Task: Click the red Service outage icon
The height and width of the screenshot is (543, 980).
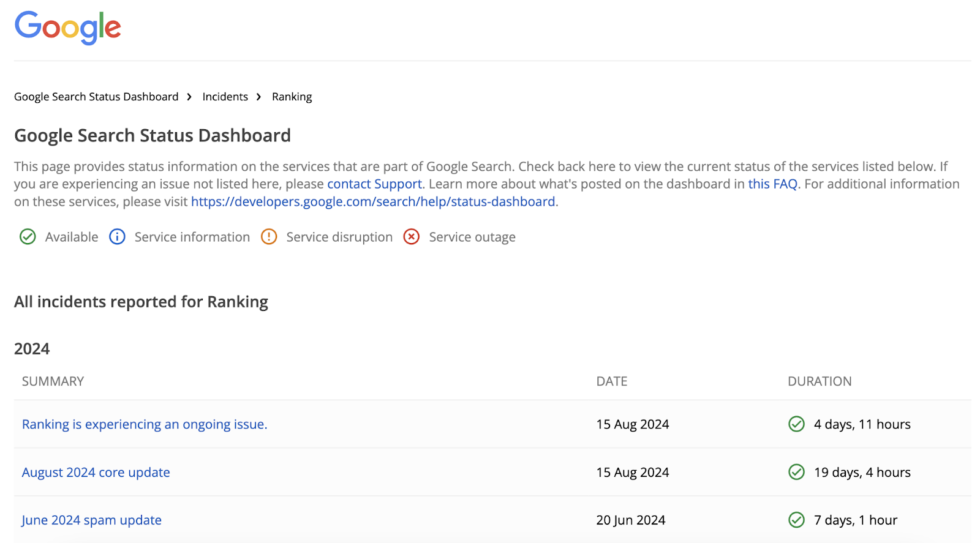Action: [x=412, y=237]
